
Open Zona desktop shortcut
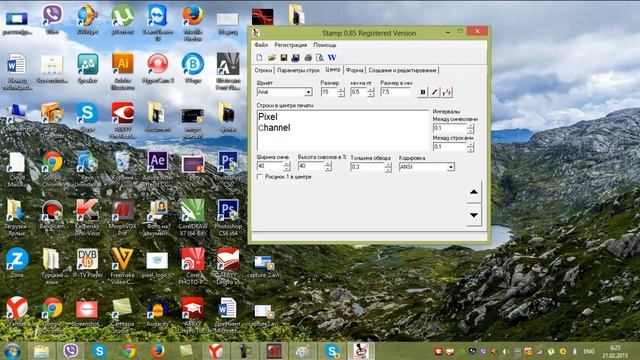[x=17, y=262]
